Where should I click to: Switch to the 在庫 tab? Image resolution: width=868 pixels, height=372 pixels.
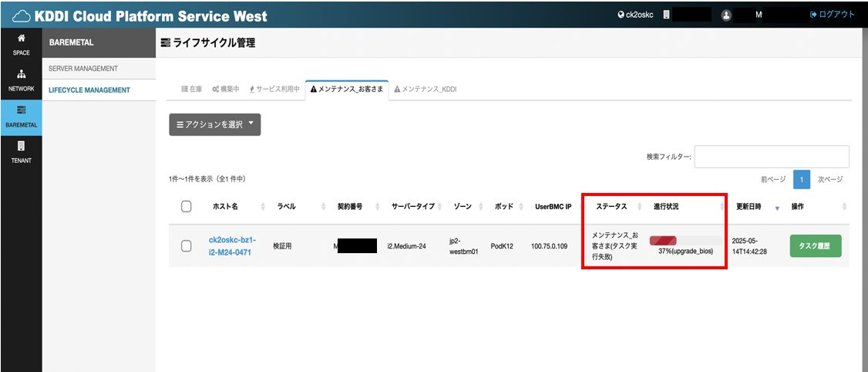click(x=191, y=90)
